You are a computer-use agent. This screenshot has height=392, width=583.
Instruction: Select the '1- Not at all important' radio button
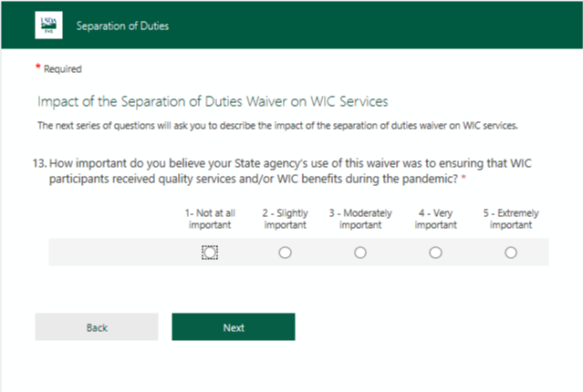210,253
